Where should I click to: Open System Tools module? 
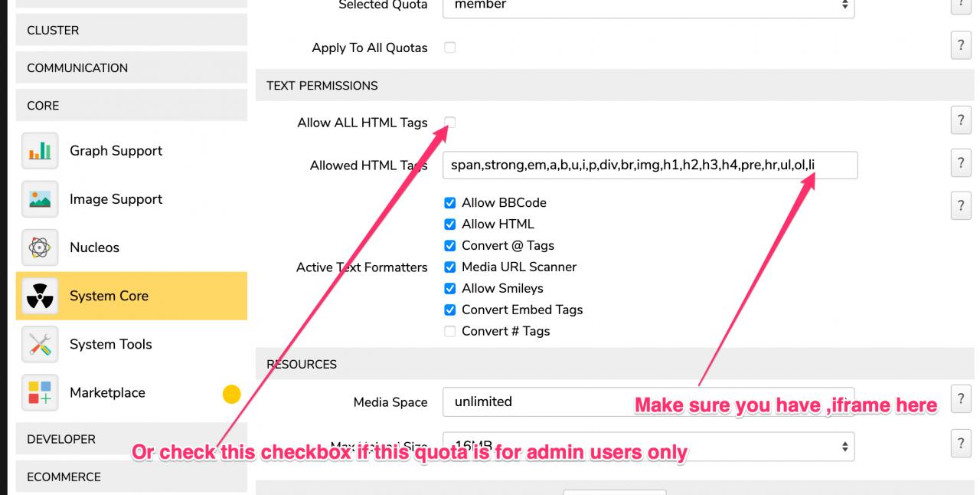[x=132, y=344]
